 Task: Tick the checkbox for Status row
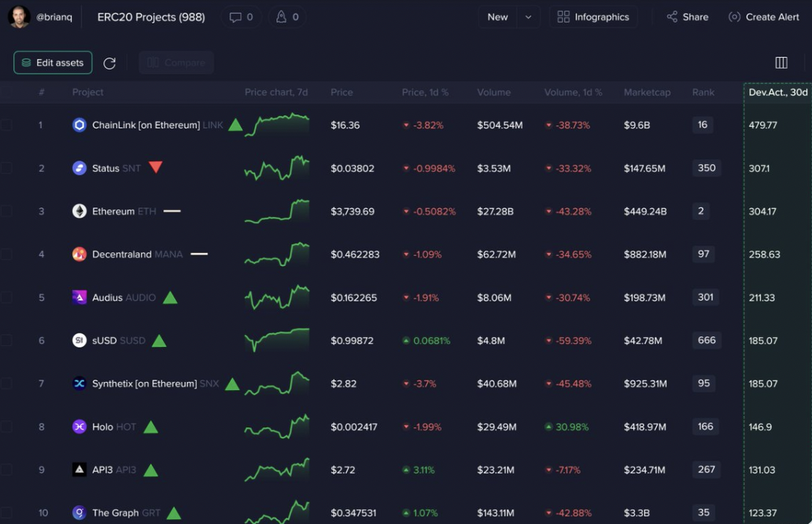[6, 168]
